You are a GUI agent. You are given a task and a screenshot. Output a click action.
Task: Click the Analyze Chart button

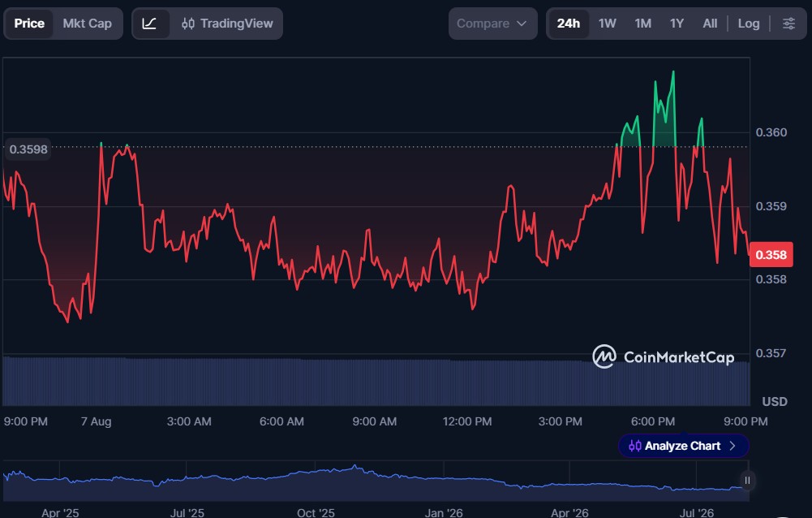point(683,446)
